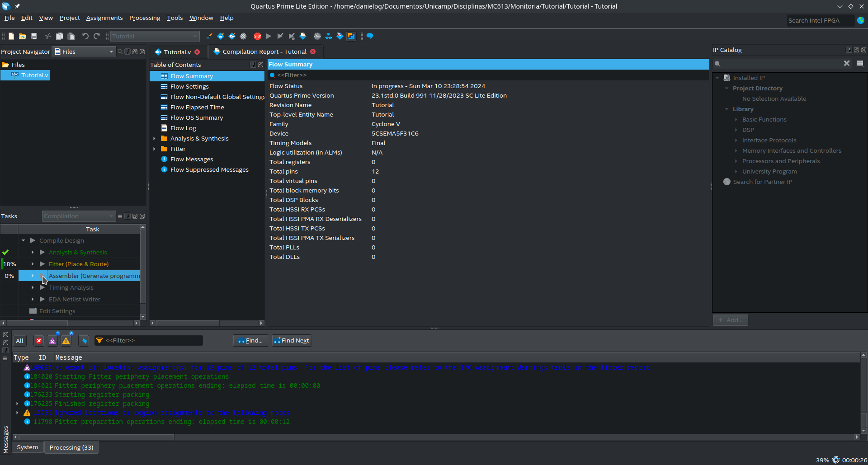
Task: Clear the IP Catalog search with X
Action: [x=846, y=63]
